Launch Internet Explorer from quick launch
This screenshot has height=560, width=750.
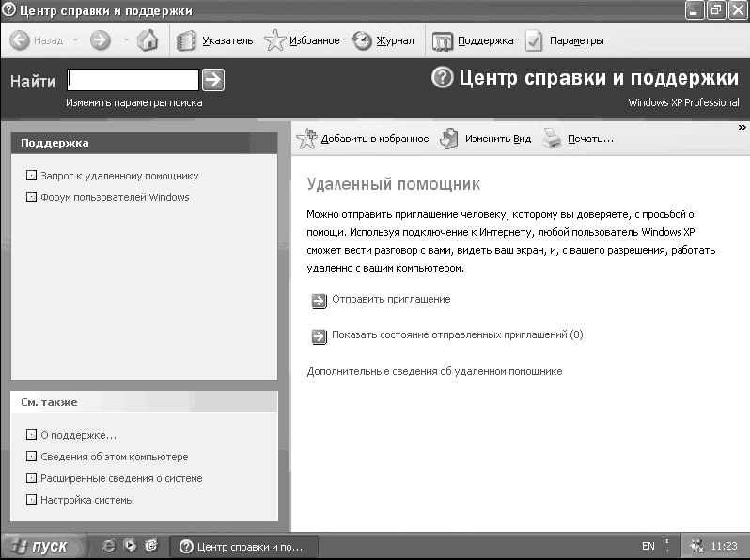(x=109, y=546)
